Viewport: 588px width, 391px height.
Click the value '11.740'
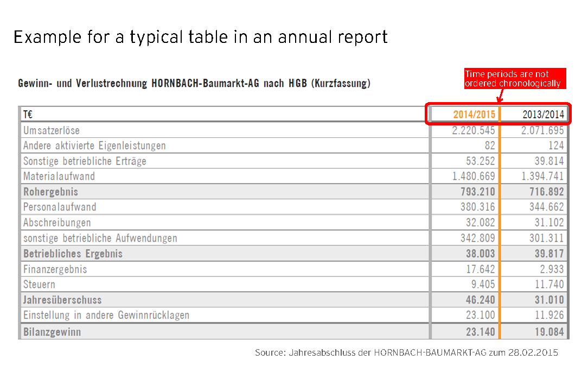tap(549, 285)
